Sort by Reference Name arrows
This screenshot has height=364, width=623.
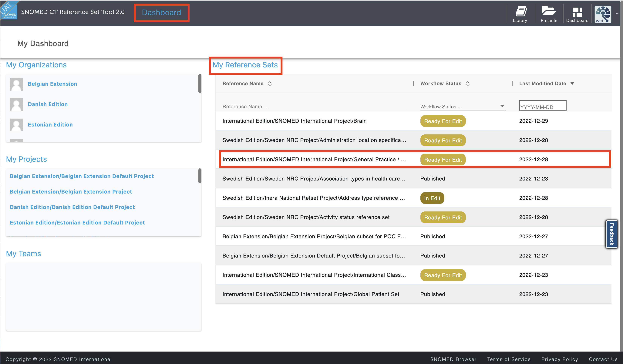tap(270, 84)
